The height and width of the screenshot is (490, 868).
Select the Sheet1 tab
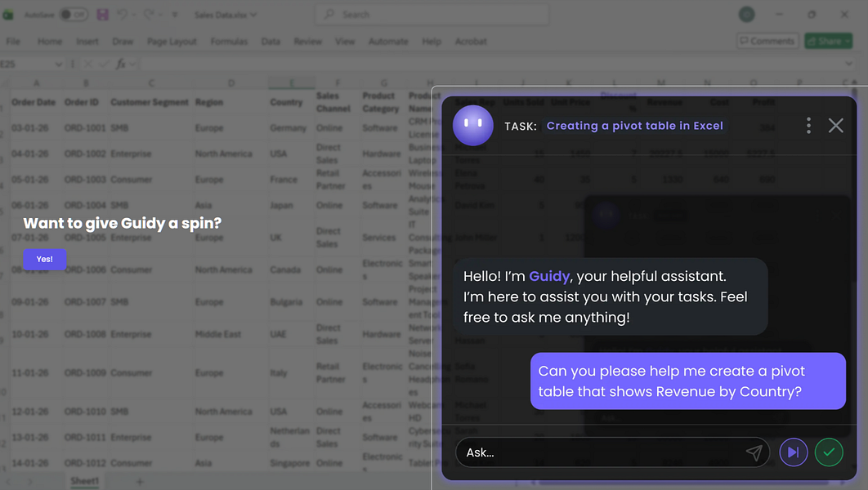click(x=85, y=481)
